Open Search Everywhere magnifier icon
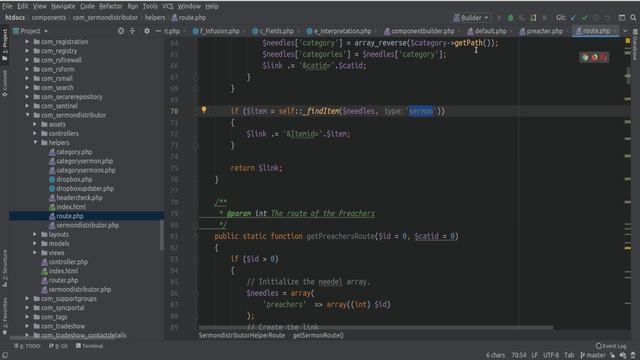 click(633, 18)
